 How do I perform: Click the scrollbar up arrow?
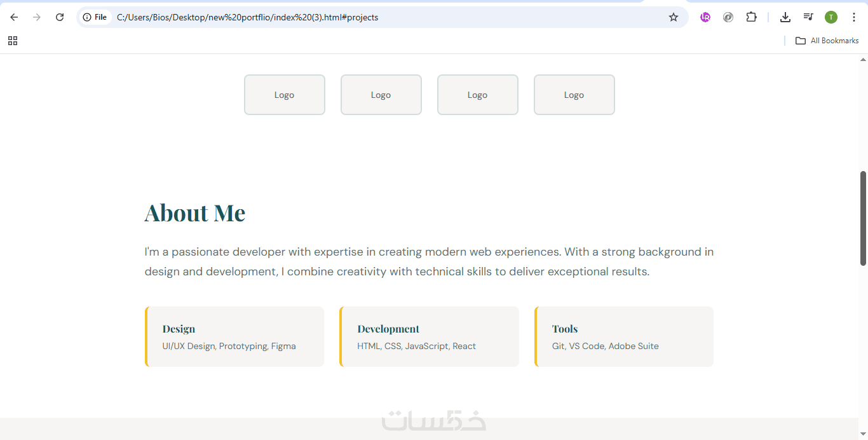(x=863, y=59)
